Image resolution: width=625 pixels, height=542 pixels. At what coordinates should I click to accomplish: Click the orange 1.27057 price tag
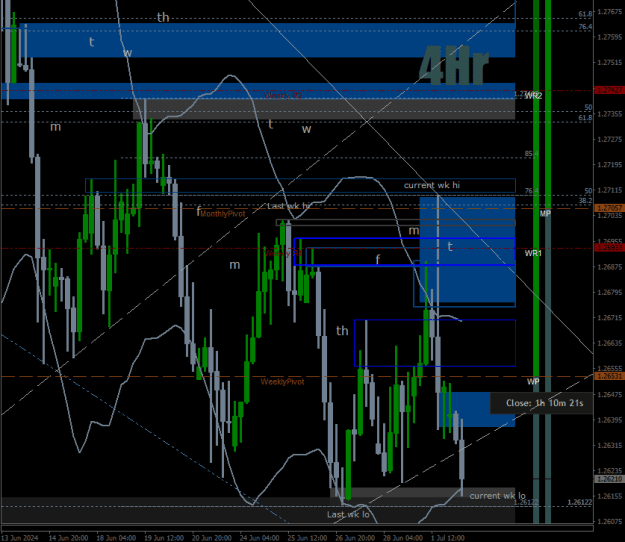609,208
